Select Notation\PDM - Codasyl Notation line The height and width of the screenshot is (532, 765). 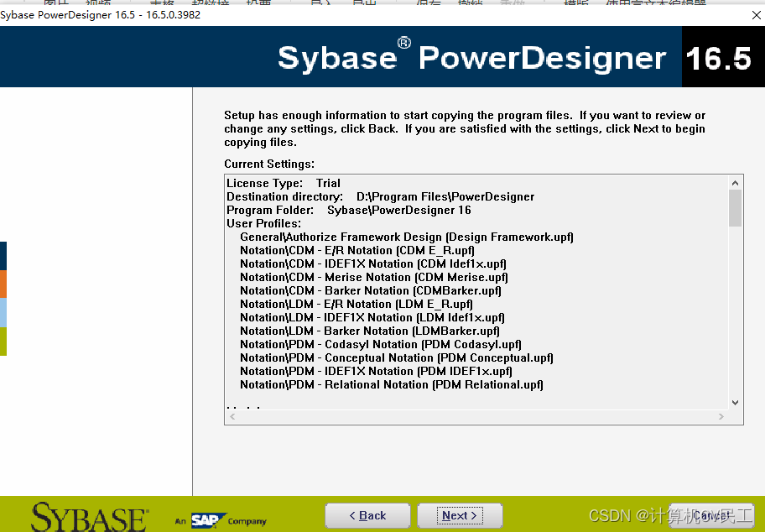381,345
